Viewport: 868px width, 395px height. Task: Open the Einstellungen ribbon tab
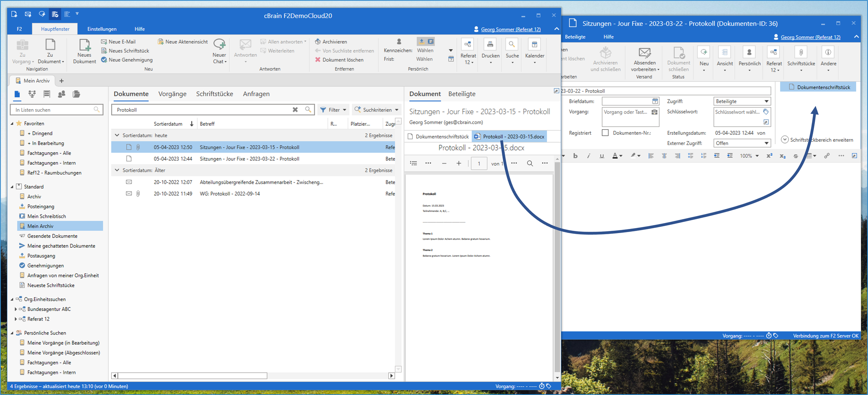click(102, 29)
